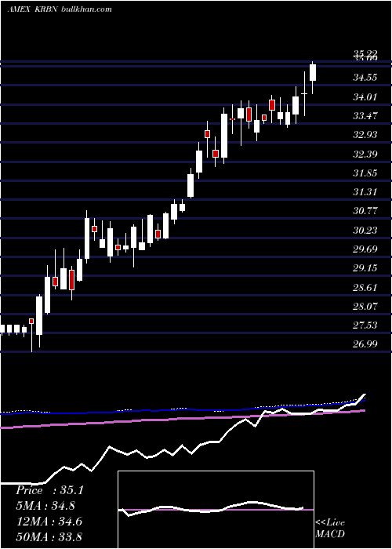Image resolution: width=392 pixels, height=549 pixels.
Task: Click the MACD inset chart panel
Action: (x=216, y=510)
